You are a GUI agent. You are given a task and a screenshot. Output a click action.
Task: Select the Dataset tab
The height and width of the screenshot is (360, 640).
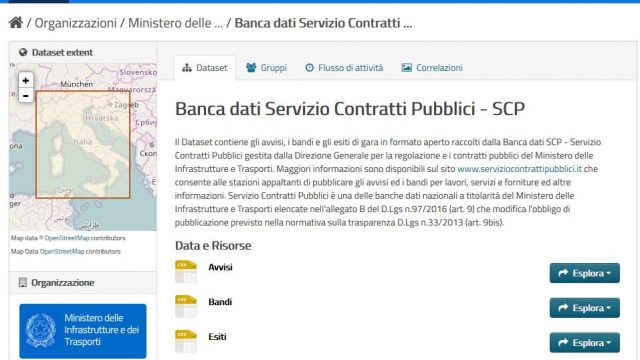click(205, 68)
